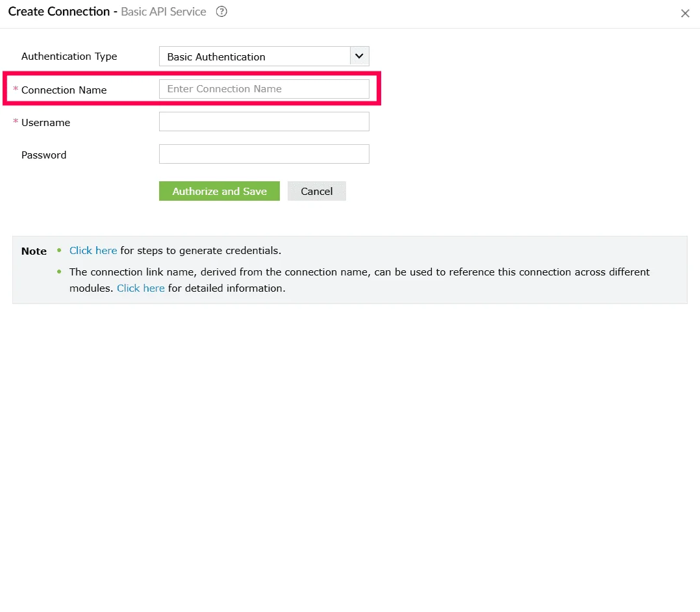
Task: Close the Create Connection dialog
Action: (685, 14)
